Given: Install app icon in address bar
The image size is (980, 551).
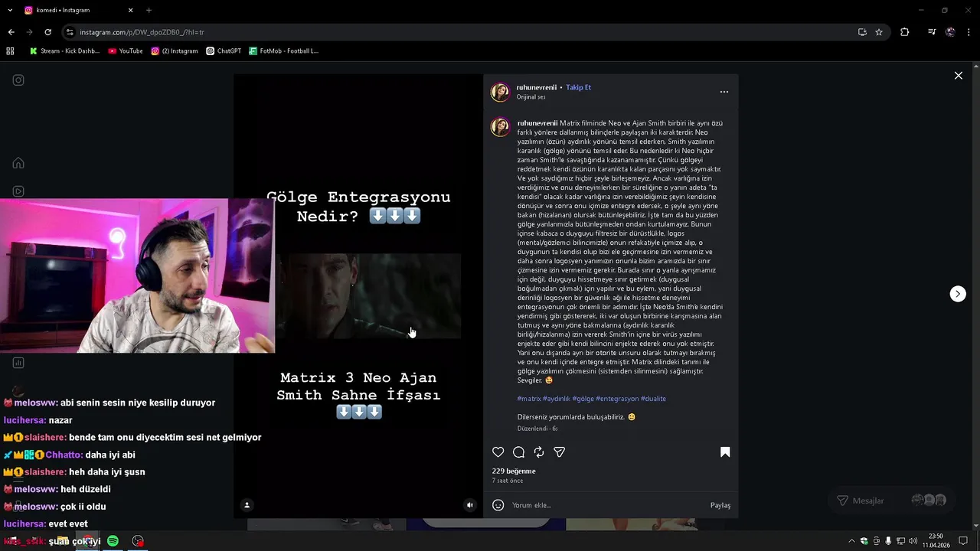Looking at the screenshot, I should pyautogui.click(x=862, y=32).
